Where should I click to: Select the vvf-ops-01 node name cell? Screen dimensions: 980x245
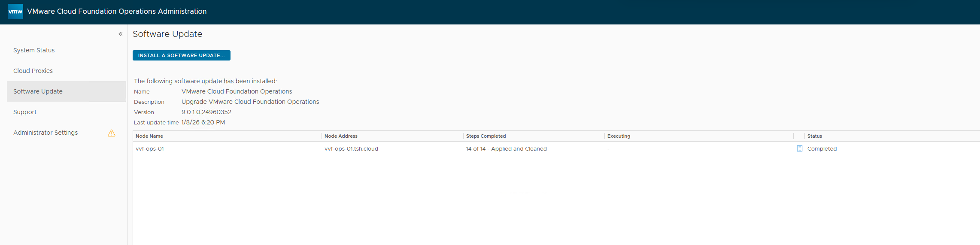click(150, 149)
